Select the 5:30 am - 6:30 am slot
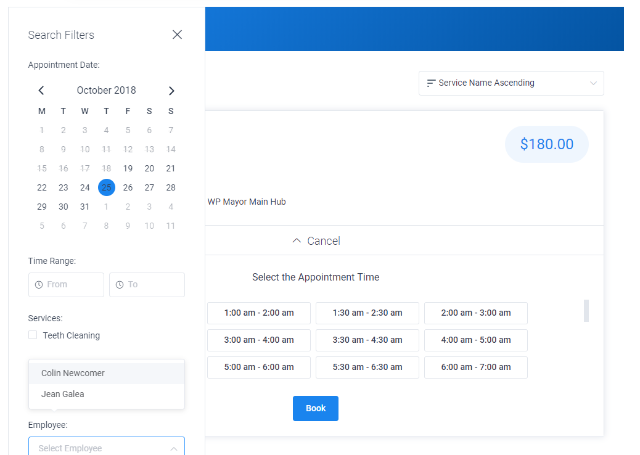 pos(367,367)
